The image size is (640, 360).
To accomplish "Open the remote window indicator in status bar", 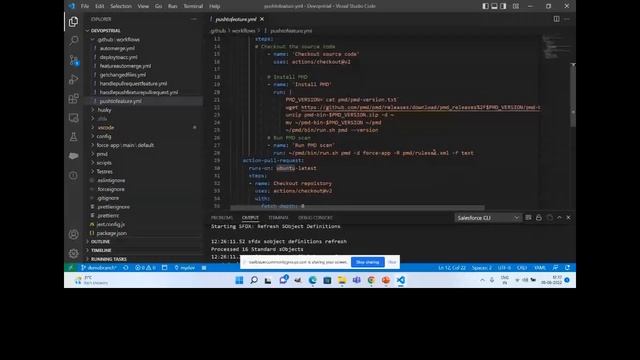I will point(71,268).
